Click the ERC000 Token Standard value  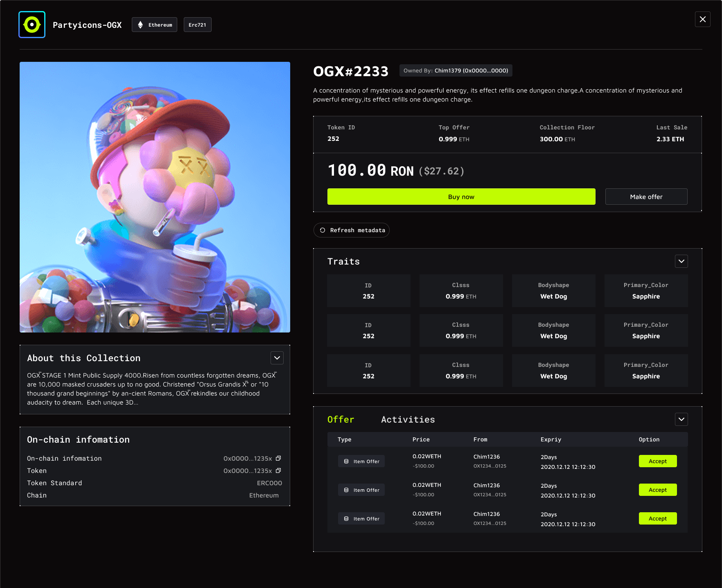(x=269, y=483)
